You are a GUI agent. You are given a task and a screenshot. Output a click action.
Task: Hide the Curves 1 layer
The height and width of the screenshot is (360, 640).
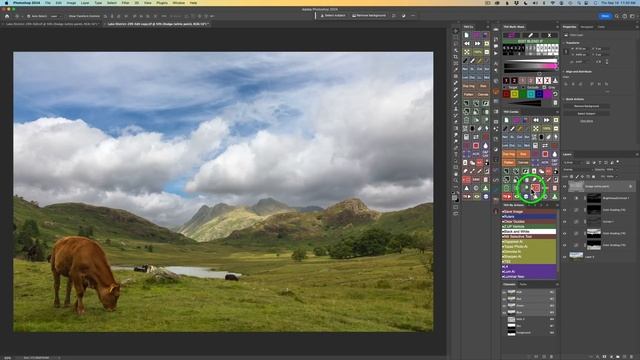click(x=564, y=222)
